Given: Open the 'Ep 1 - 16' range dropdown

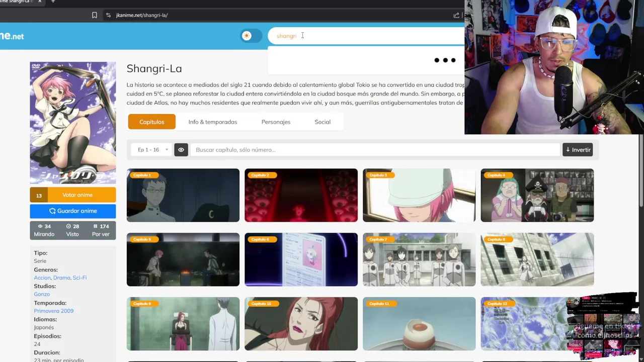Looking at the screenshot, I should tap(152, 150).
